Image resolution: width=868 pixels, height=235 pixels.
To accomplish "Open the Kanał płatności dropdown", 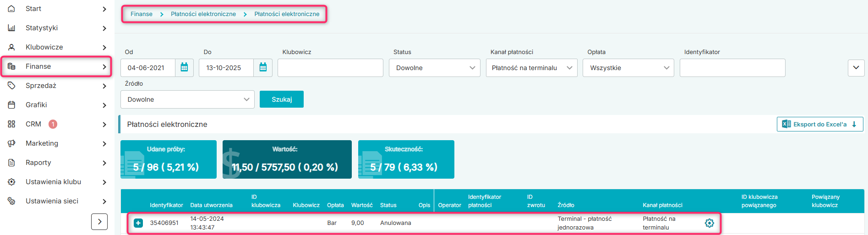I will click(x=531, y=68).
